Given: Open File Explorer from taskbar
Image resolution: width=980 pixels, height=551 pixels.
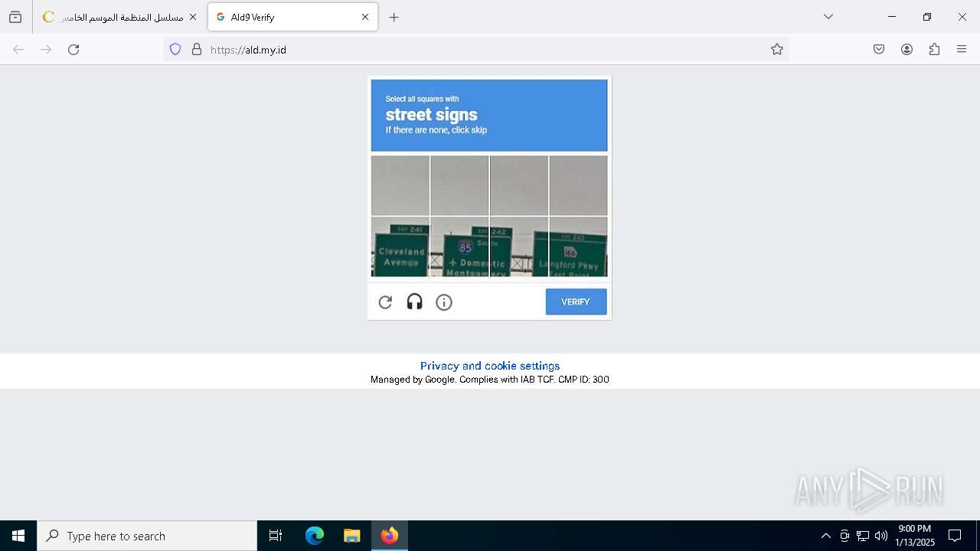Looking at the screenshot, I should [352, 536].
